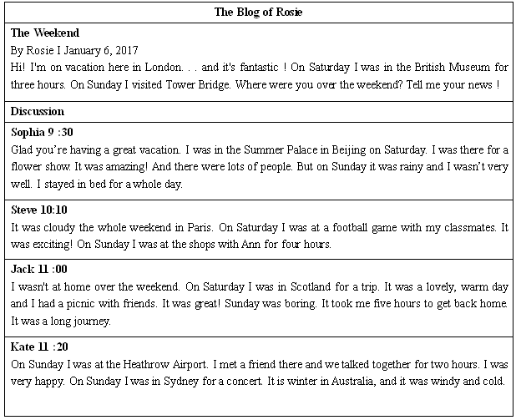516x420 pixels.
Task: Click Steve's comment header at 10:10
Action: (39, 210)
